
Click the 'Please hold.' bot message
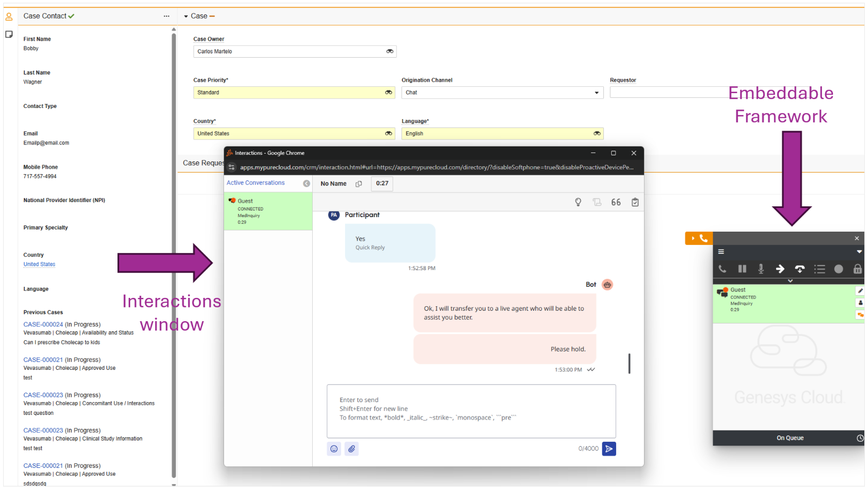click(504, 349)
